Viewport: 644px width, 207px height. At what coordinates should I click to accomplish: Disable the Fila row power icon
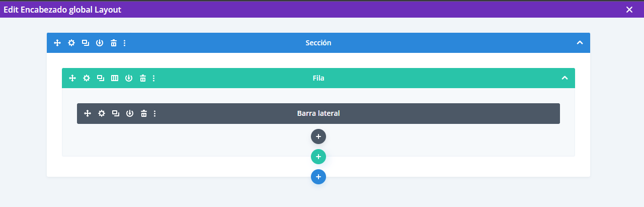[x=129, y=78]
